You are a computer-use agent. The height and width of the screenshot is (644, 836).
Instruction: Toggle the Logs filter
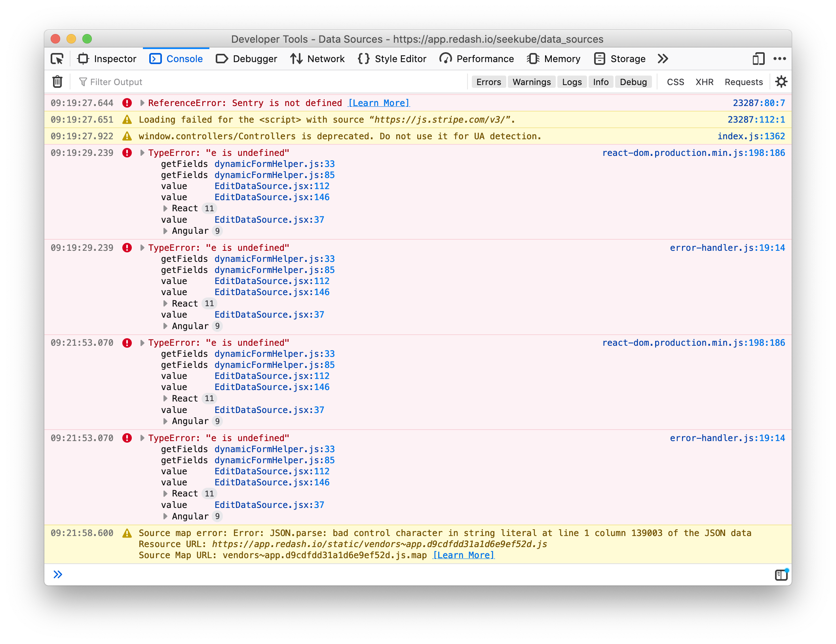pos(572,82)
